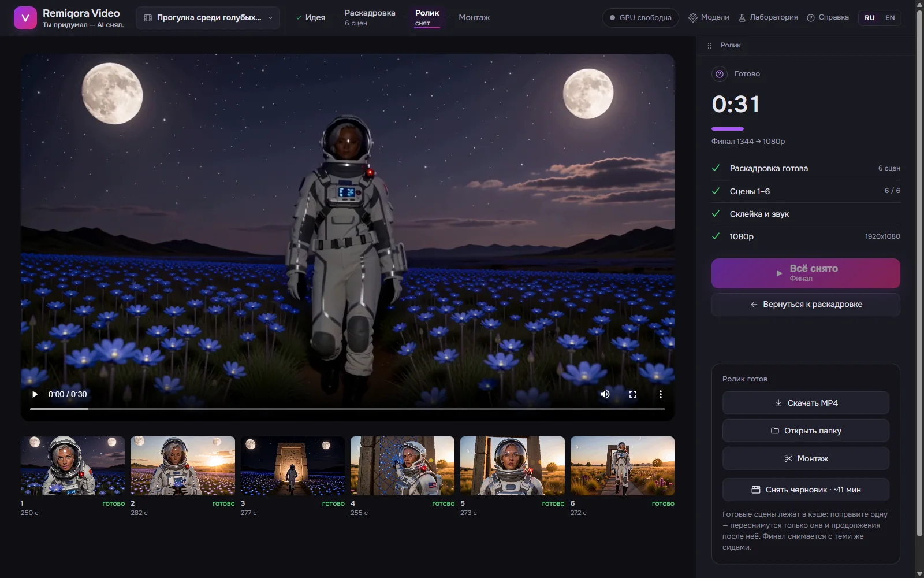924x578 pixels.
Task: Switch to the Раскадровка step
Action: pos(370,18)
